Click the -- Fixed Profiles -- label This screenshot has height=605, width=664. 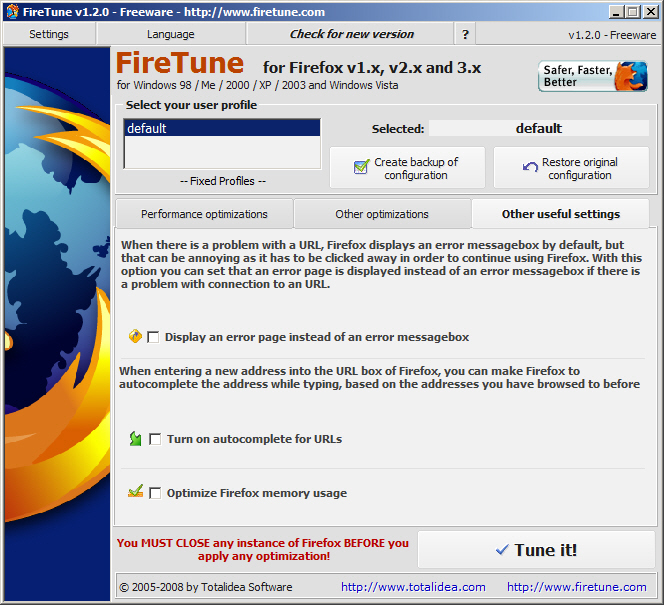(x=223, y=181)
